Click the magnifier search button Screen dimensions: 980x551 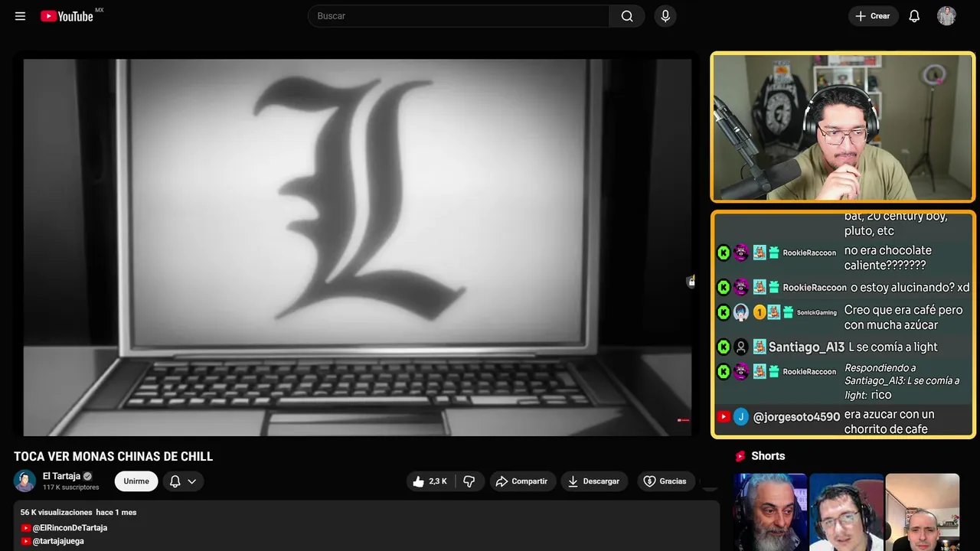[x=627, y=16]
